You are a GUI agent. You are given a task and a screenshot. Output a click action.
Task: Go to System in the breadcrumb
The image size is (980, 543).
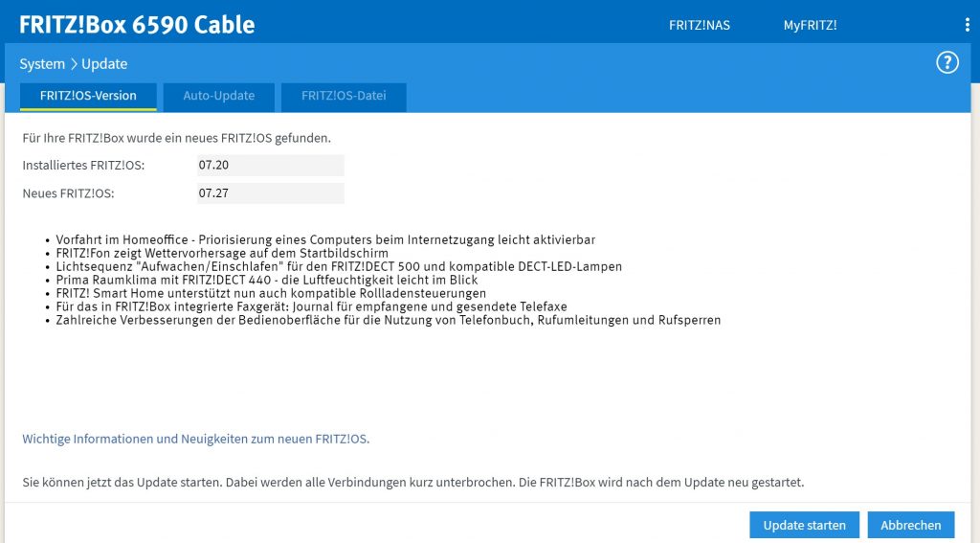pos(42,64)
